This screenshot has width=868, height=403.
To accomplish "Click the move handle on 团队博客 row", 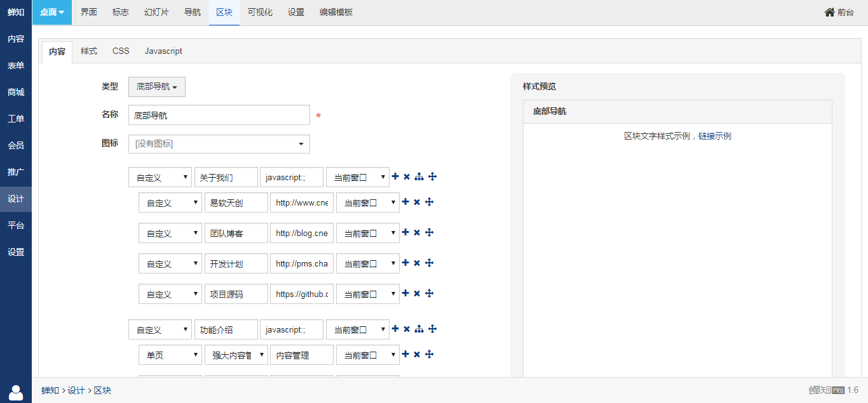I will (429, 232).
